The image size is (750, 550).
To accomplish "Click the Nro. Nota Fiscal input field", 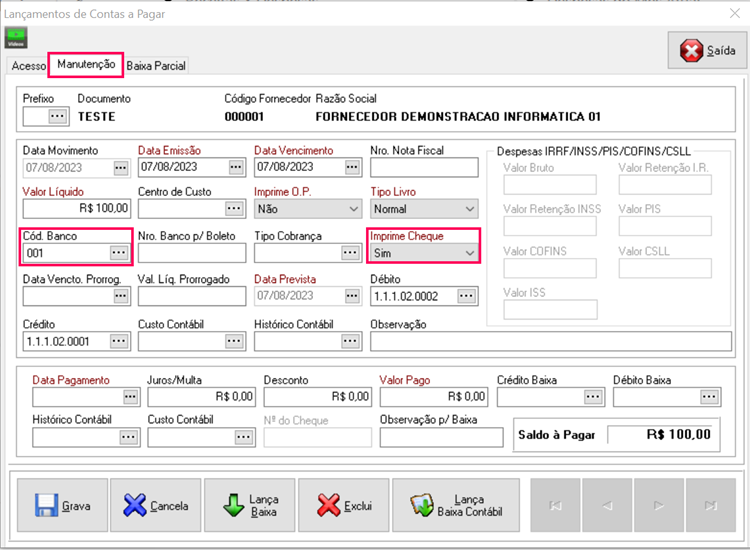I will click(424, 167).
